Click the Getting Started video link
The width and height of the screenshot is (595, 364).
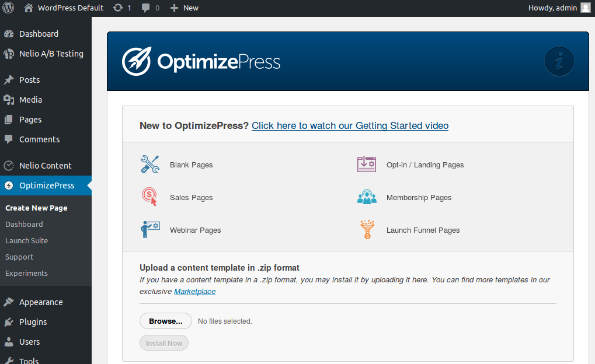point(350,125)
